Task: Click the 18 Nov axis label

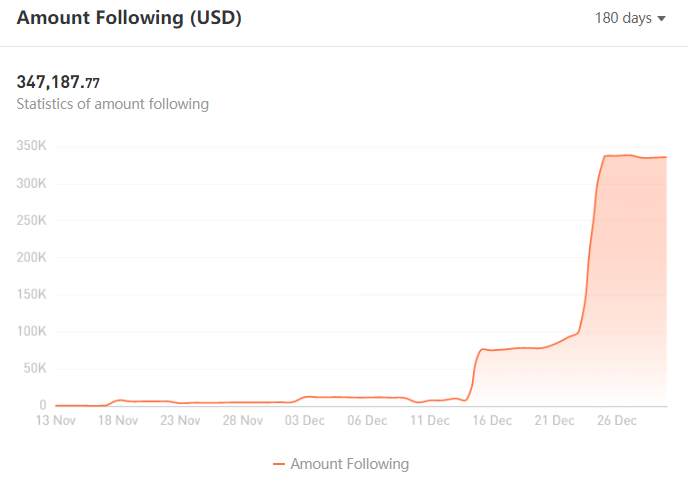Action: click(x=118, y=420)
